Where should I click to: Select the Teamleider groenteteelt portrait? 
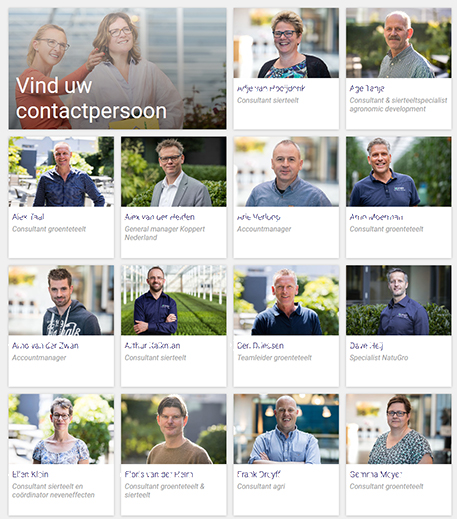pyautogui.click(x=286, y=300)
